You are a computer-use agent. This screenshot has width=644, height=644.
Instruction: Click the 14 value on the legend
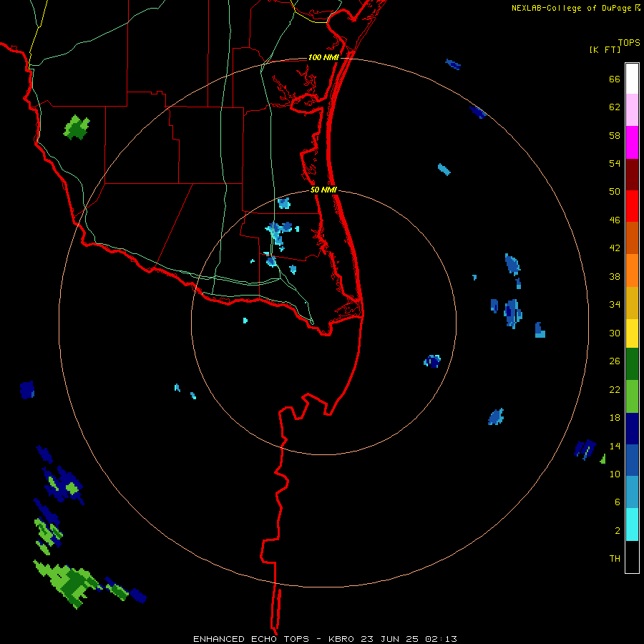(615, 446)
